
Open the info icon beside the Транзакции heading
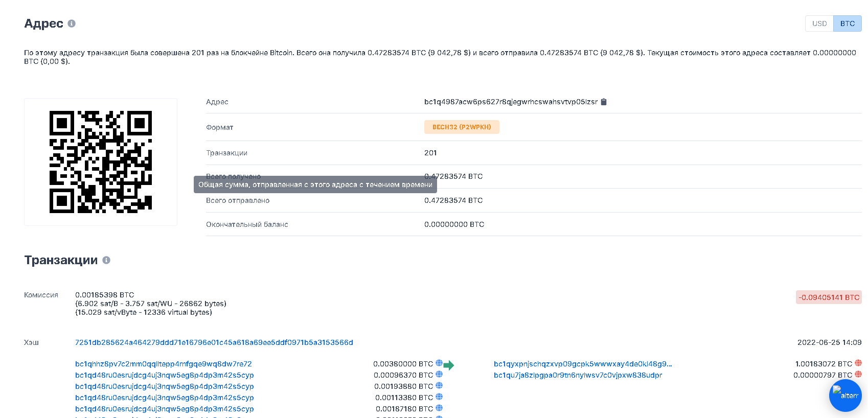(x=106, y=260)
